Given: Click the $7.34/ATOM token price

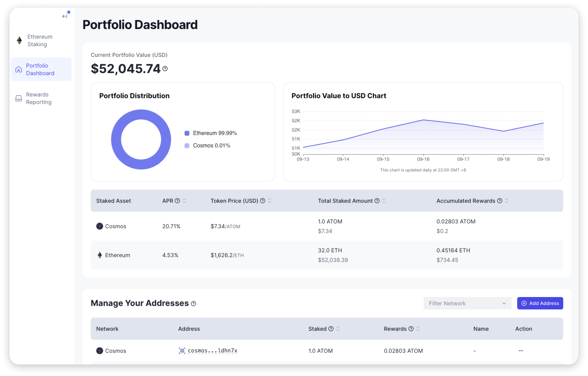Looking at the screenshot, I should tap(225, 226).
